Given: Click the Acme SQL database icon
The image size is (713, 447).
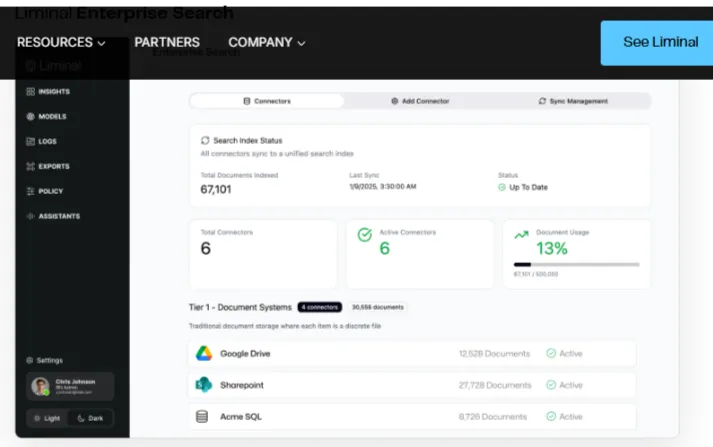Looking at the screenshot, I should [x=202, y=416].
